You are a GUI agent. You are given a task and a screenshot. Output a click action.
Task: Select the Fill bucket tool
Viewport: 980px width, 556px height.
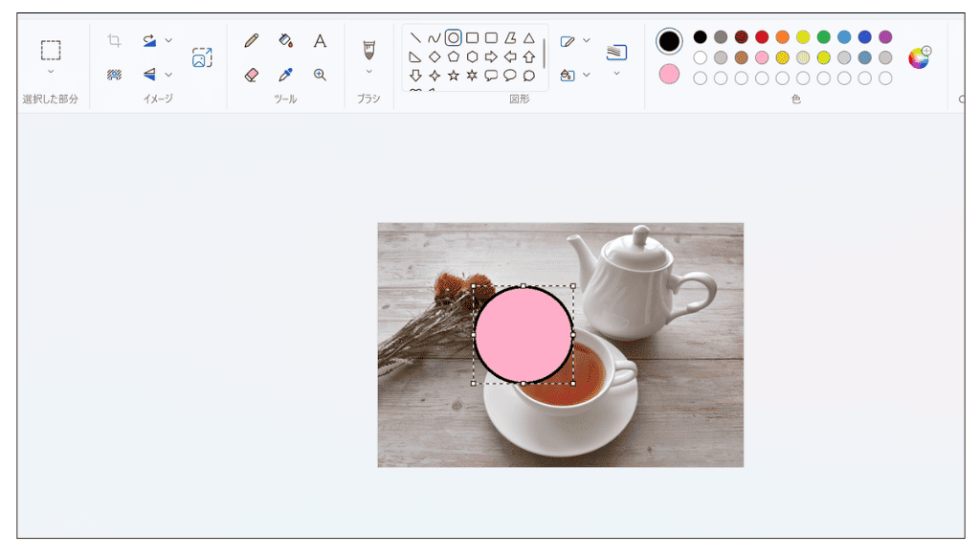point(285,41)
